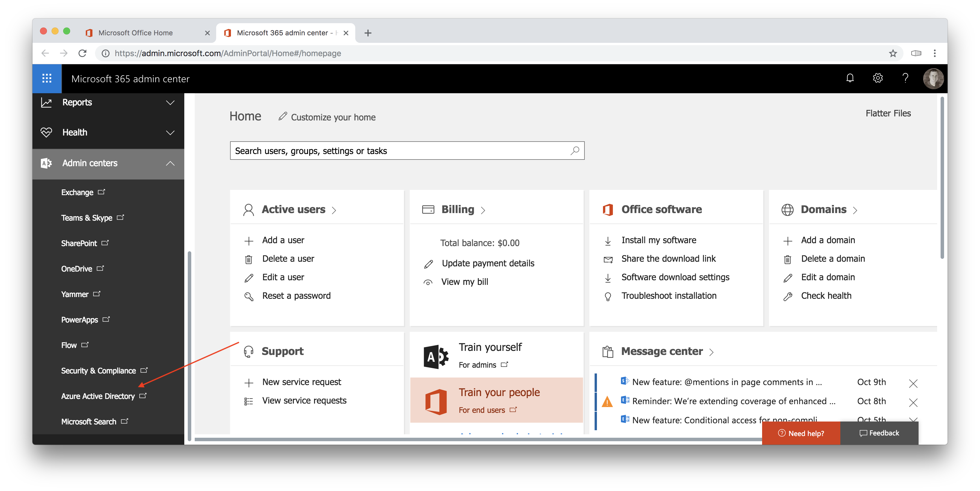Switch to the Microsoft Office Home tab
980x491 pixels.
[147, 33]
